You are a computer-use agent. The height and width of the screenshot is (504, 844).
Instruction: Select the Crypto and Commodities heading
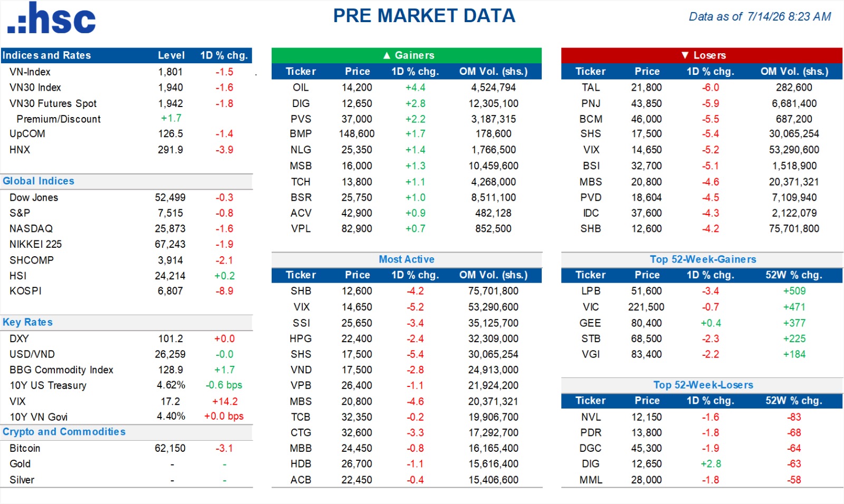64,432
